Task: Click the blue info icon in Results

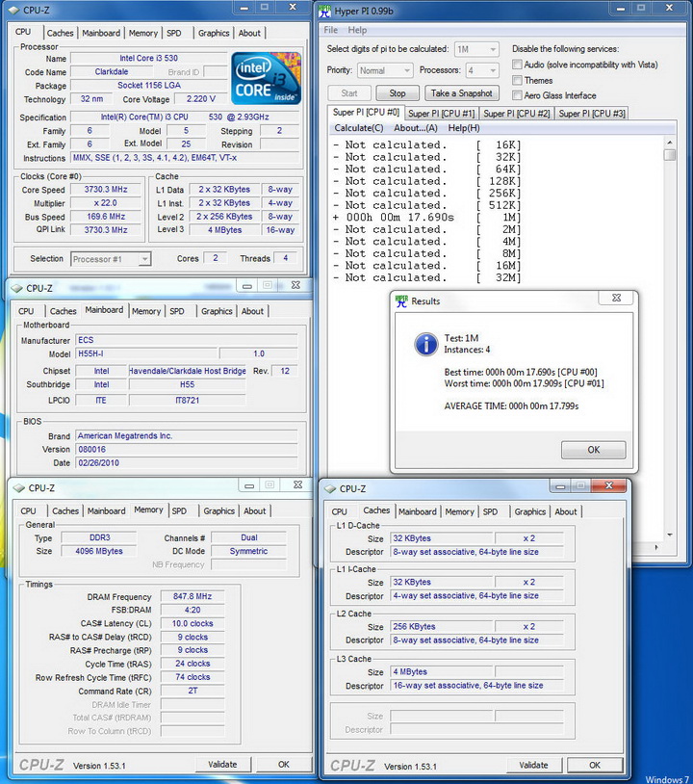Action: (x=426, y=344)
